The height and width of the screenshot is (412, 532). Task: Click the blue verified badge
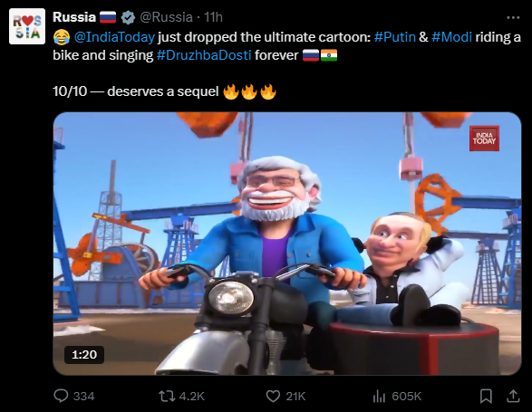click(x=128, y=17)
